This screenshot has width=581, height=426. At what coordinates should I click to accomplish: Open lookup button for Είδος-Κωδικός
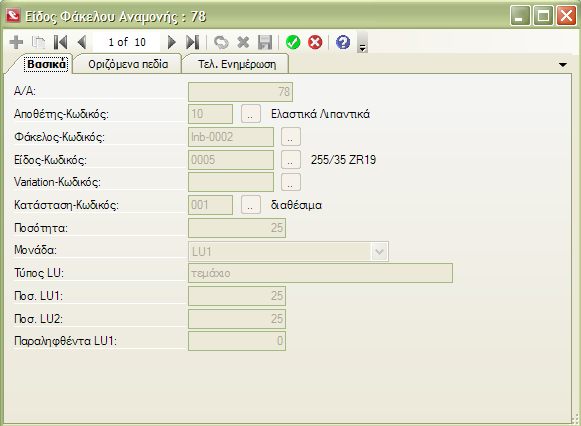tap(291, 160)
